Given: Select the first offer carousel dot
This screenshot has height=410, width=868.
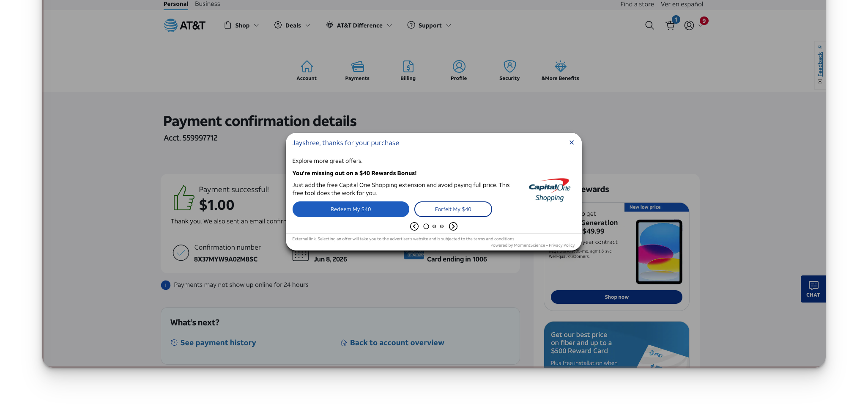Looking at the screenshot, I should (426, 226).
